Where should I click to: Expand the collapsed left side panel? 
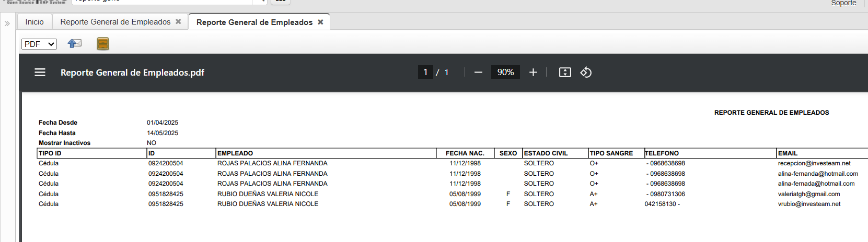pyautogui.click(x=7, y=23)
